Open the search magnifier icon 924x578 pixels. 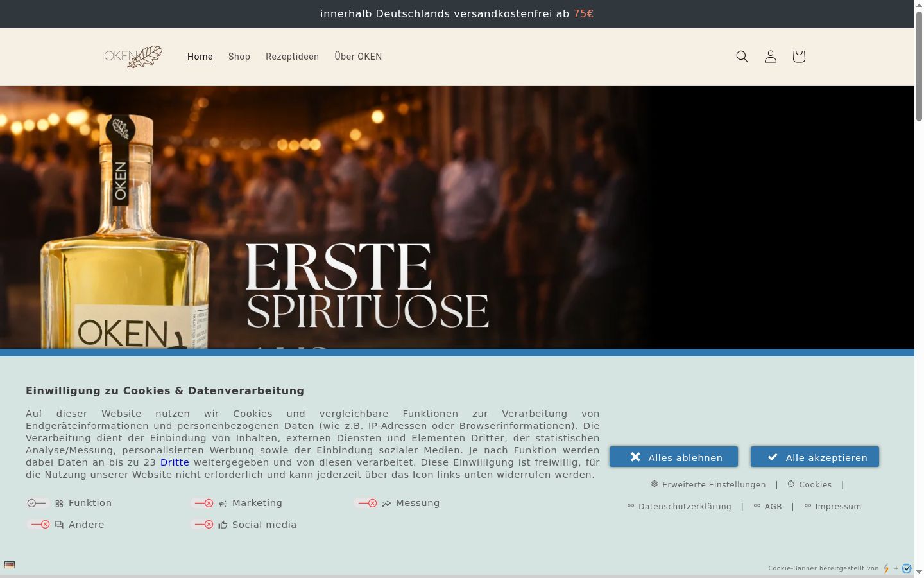tap(742, 57)
